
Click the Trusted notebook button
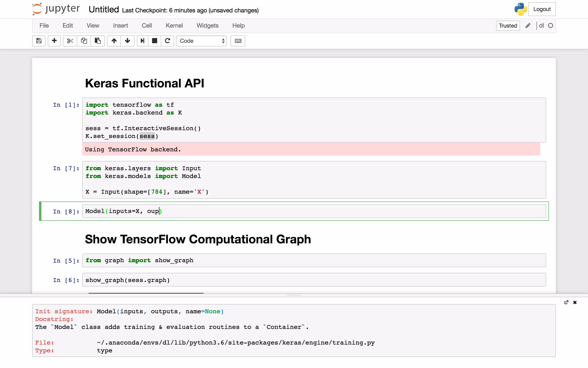508,26
